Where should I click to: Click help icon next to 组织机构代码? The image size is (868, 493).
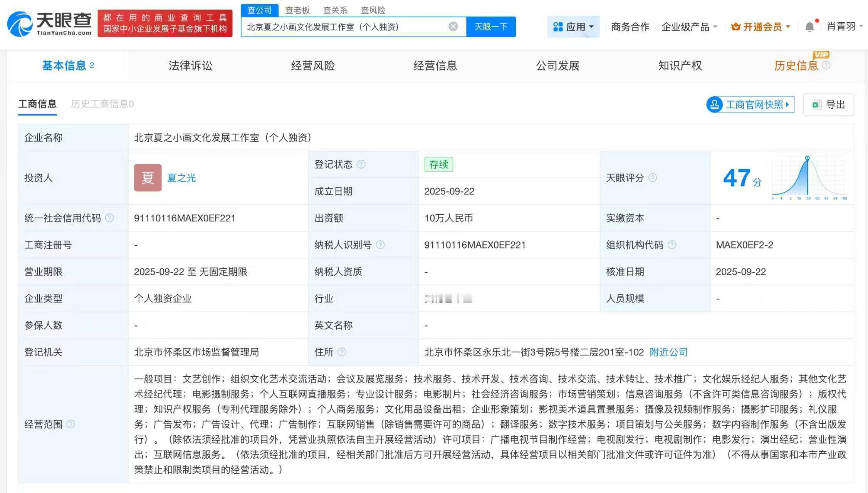(x=672, y=245)
